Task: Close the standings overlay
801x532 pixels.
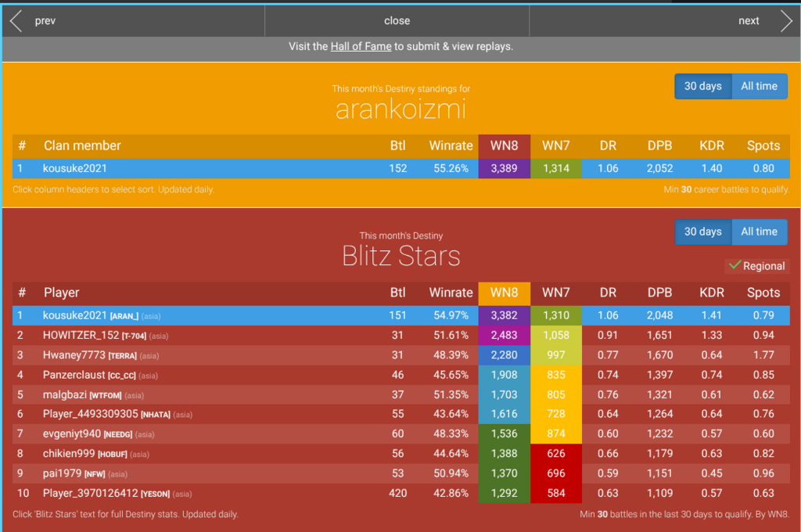Action: [x=397, y=21]
